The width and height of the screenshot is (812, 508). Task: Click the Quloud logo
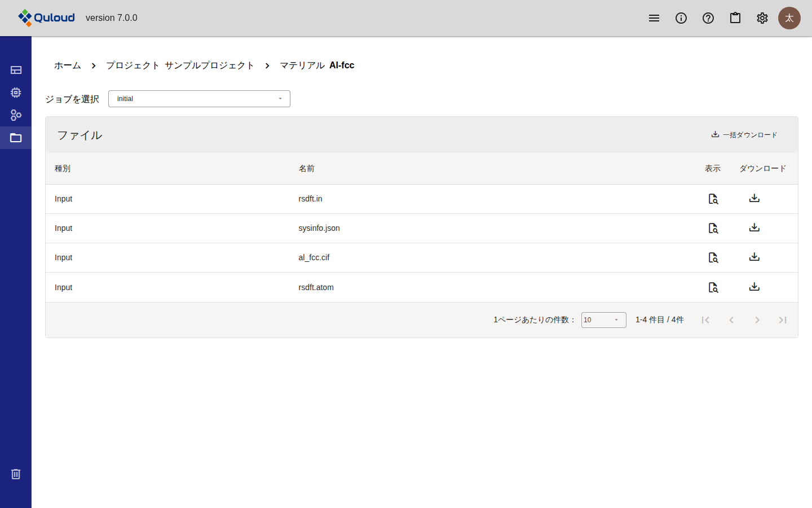coord(46,18)
